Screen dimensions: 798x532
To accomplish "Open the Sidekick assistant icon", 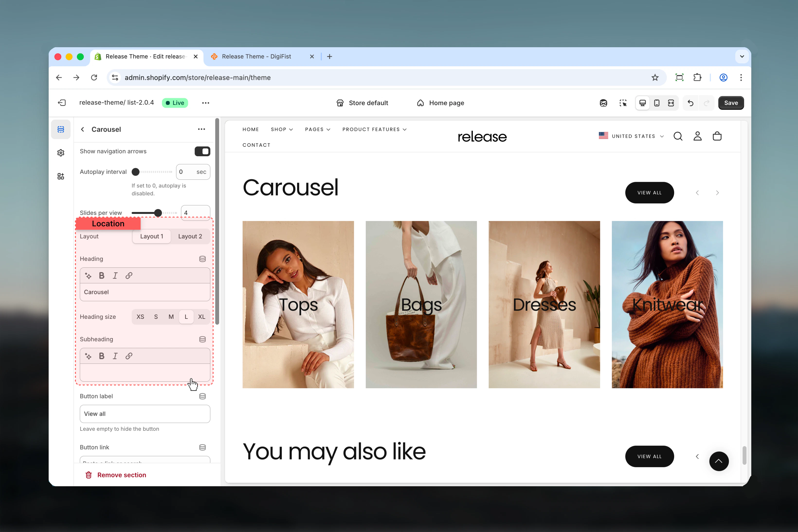I will pos(603,103).
